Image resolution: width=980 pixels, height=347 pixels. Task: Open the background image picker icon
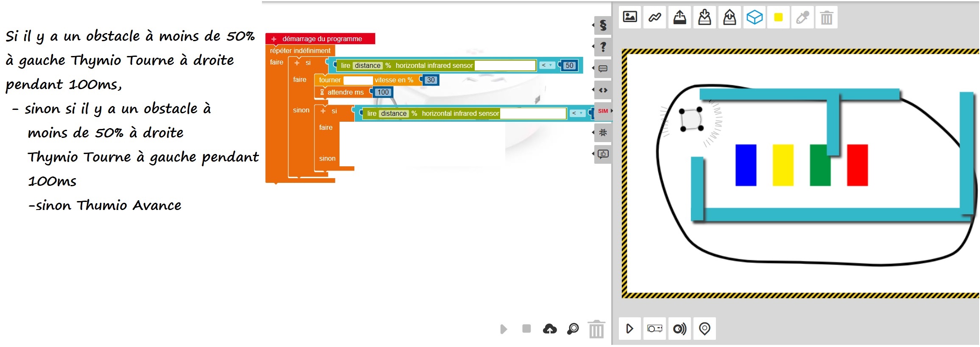pyautogui.click(x=630, y=17)
